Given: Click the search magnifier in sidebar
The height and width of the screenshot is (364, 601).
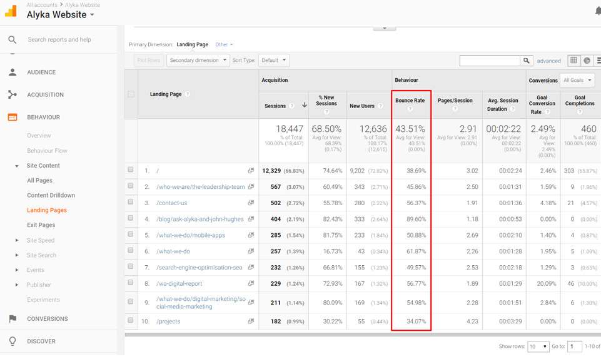Looking at the screenshot, I should click(13, 39).
